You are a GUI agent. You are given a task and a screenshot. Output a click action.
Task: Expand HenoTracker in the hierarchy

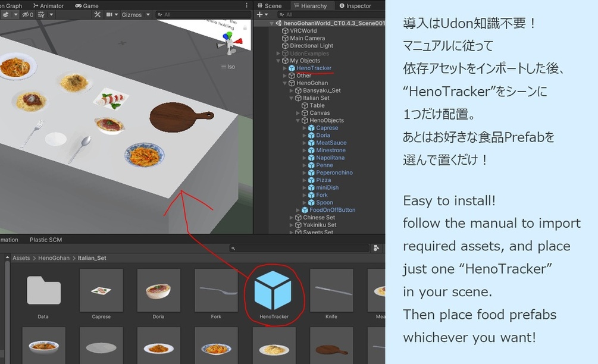pyautogui.click(x=285, y=68)
